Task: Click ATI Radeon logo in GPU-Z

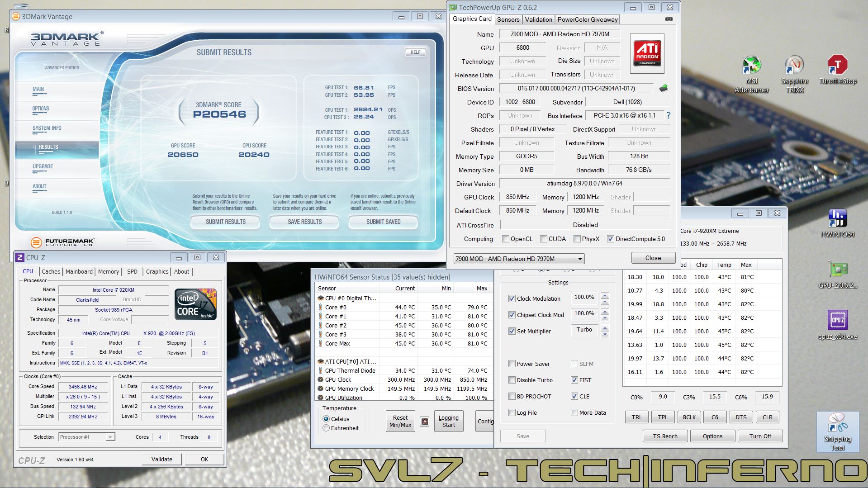Action: [647, 53]
